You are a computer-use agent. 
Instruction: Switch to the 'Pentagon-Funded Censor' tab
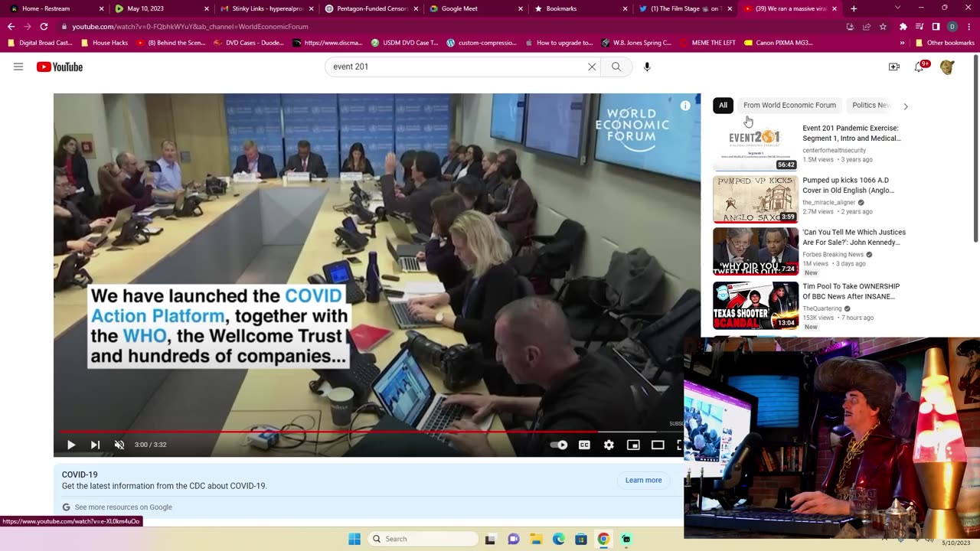370,8
